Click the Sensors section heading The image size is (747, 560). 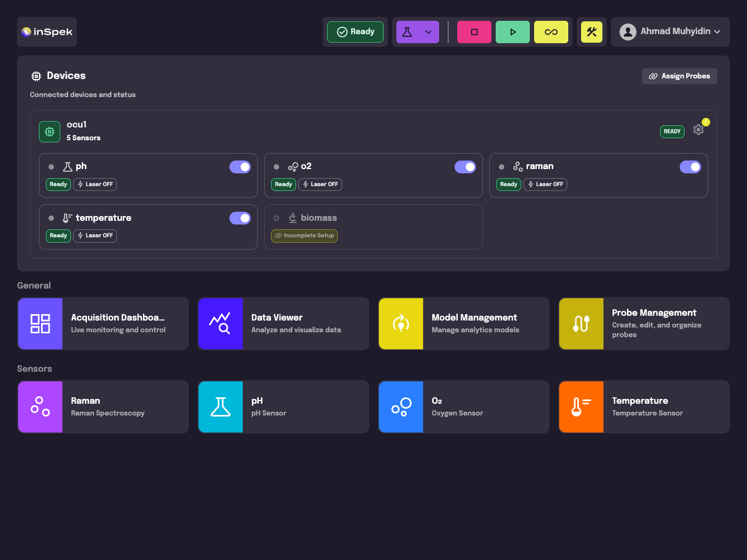[35, 369]
